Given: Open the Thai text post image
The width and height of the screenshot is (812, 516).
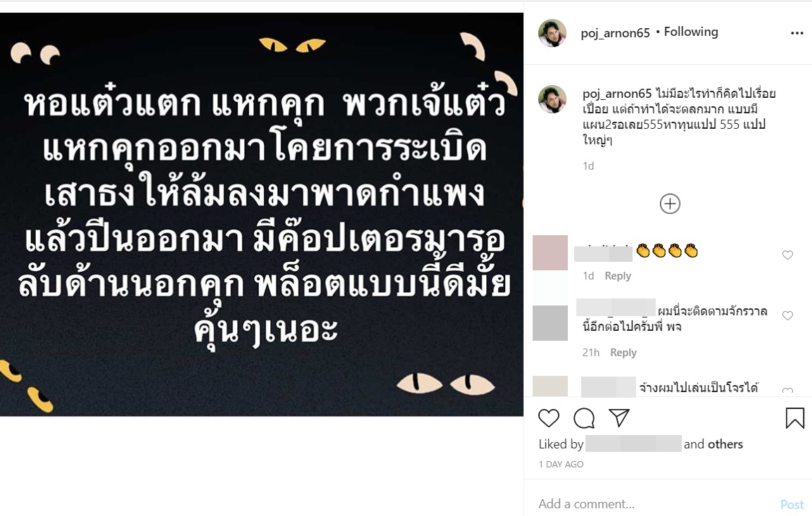Looking at the screenshot, I should 262,214.
